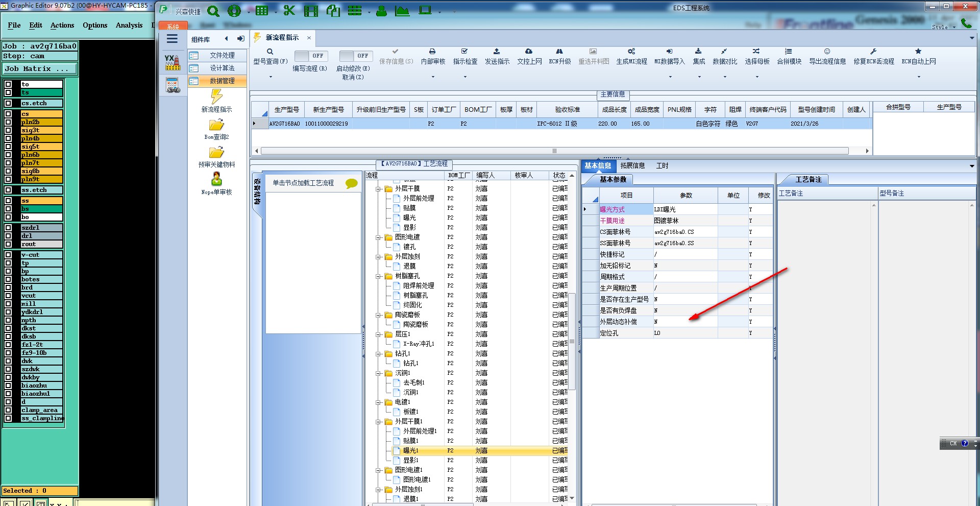
Task: Toggle checkbox for layer v-cut
Action: (8, 255)
